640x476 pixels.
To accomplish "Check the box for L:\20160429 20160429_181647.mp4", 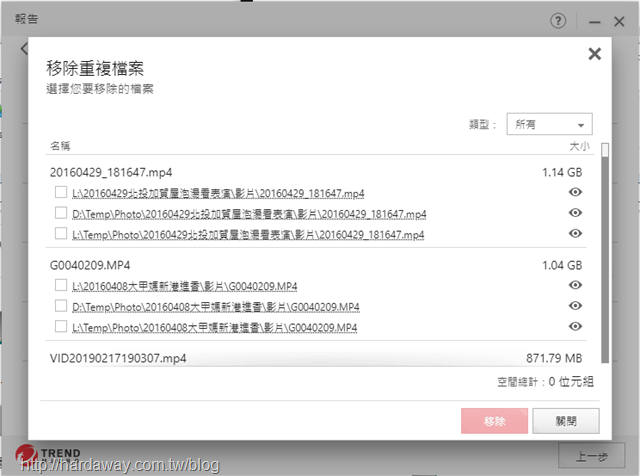I will click(61, 192).
